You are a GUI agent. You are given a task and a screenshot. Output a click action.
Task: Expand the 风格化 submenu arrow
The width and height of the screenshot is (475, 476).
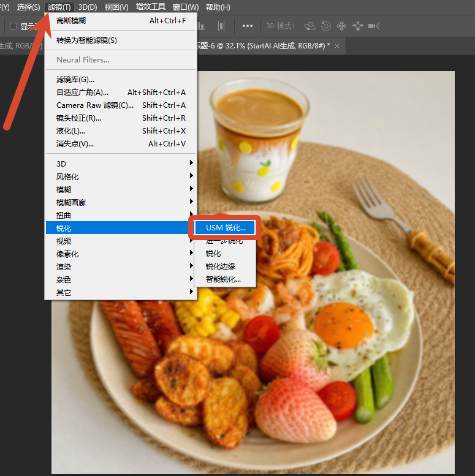point(191,175)
